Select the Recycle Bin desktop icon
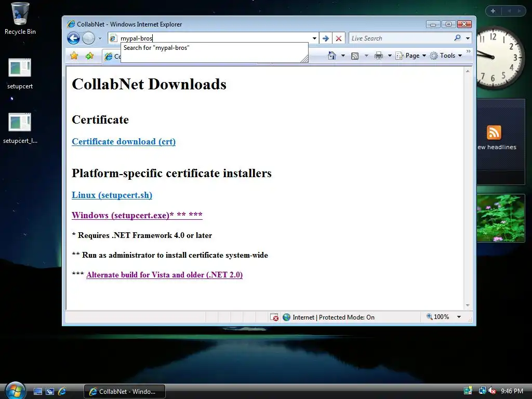 point(20,19)
